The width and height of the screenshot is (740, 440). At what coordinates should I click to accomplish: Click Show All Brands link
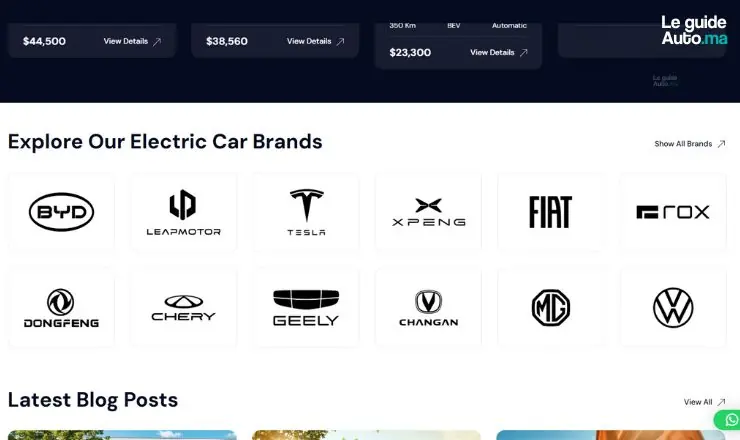[690, 144]
